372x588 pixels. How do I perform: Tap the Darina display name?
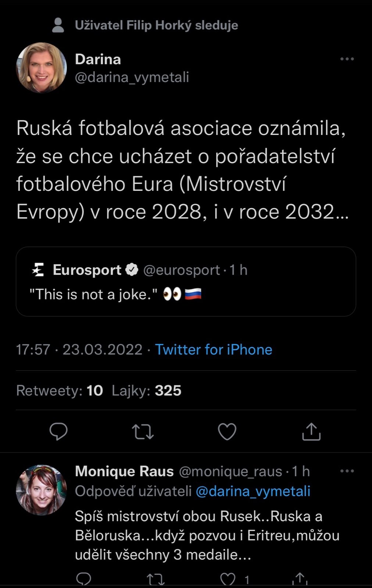coord(98,59)
